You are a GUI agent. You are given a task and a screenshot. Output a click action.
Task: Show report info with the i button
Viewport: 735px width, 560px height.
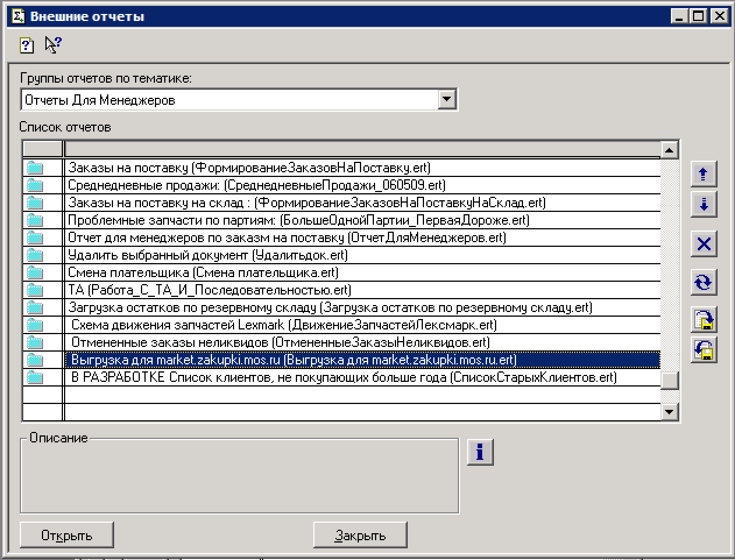480,452
